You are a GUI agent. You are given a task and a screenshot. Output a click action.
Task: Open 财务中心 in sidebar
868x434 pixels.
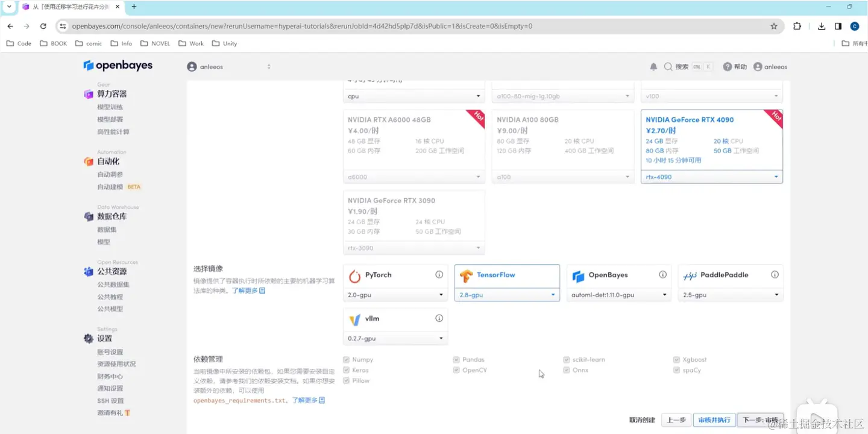(x=110, y=376)
